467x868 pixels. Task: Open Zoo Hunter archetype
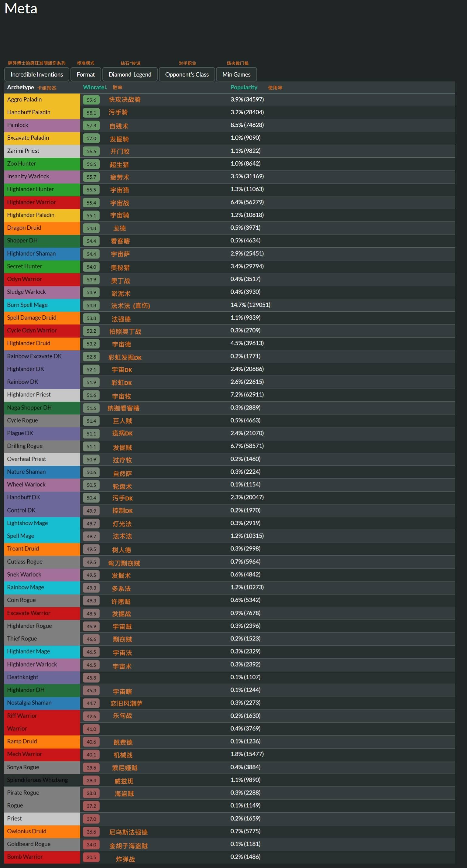click(x=42, y=164)
